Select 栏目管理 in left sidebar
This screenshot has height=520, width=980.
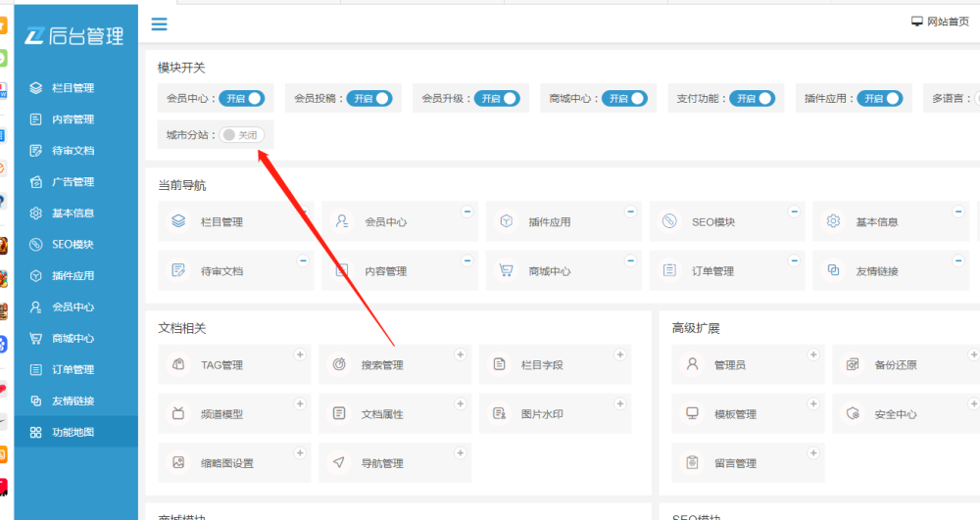[73, 88]
